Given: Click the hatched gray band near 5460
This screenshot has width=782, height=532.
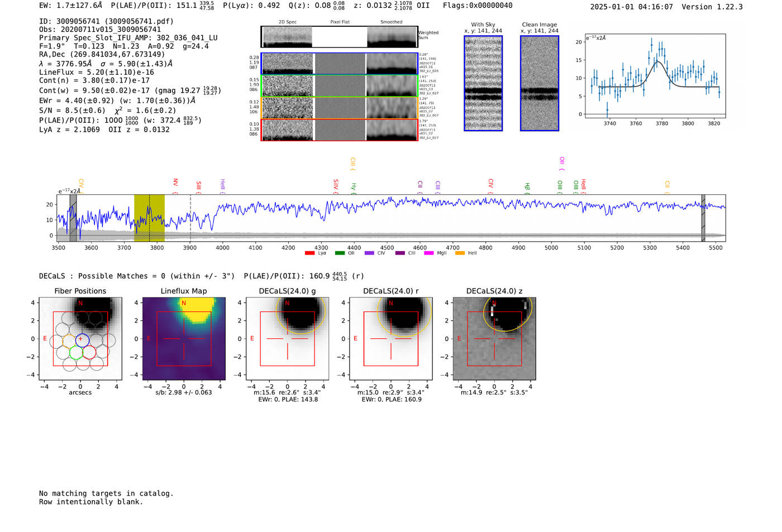Looking at the screenshot, I should 703,218.
